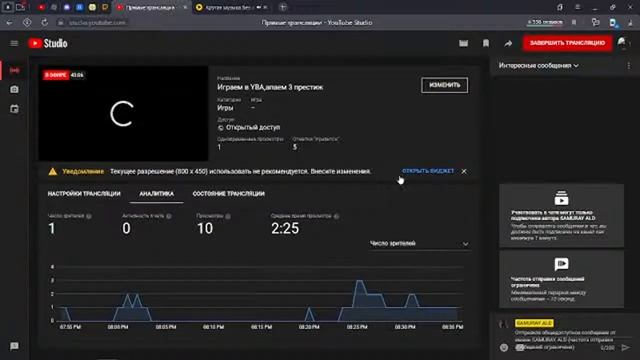Click the live stream preview player
This screenshot has height=360, width=640.
[123, 113]
